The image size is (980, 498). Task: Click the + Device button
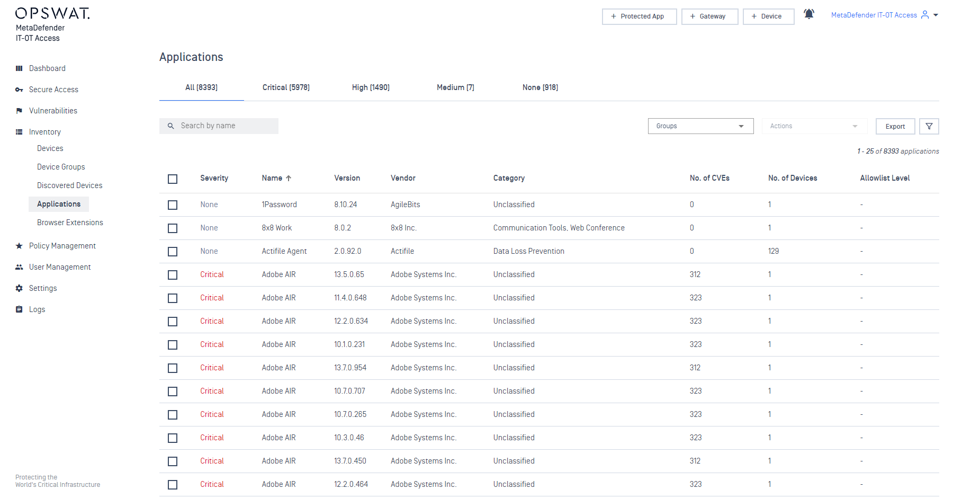(x=768, y=16)
